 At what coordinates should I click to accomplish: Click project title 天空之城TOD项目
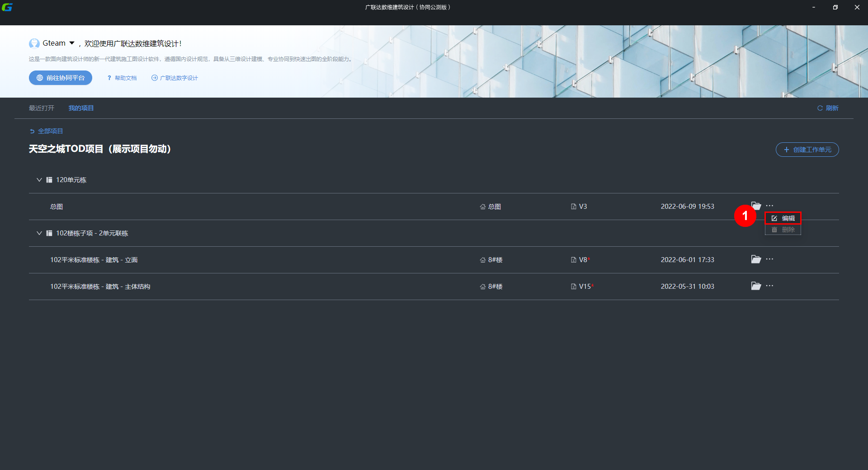coord(100,149)
